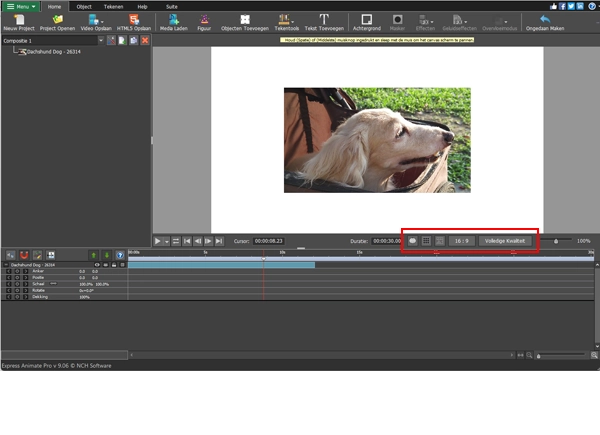Toggle the red magnet snap icon
The image size is (600, 435).
[x=24, y=255]
